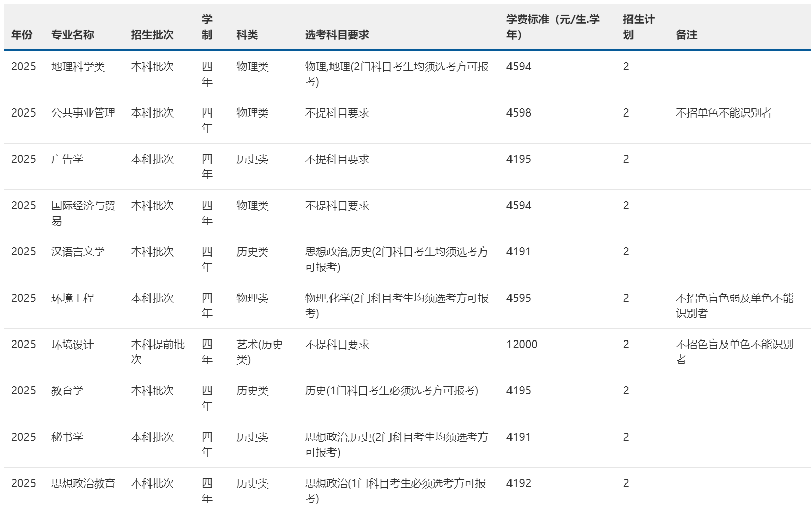Click the 招生批次 column header

pyautogui.click(x=152, y=35)
